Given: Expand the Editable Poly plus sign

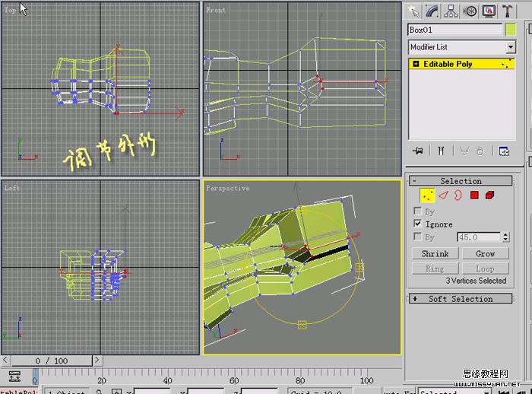Looking at the screenshot, I should 416,64.
